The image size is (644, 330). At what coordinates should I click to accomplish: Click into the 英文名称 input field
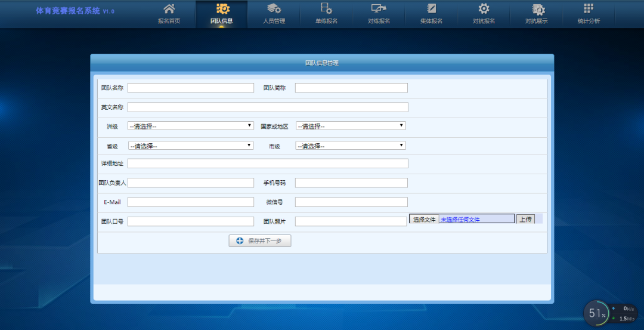268,107
